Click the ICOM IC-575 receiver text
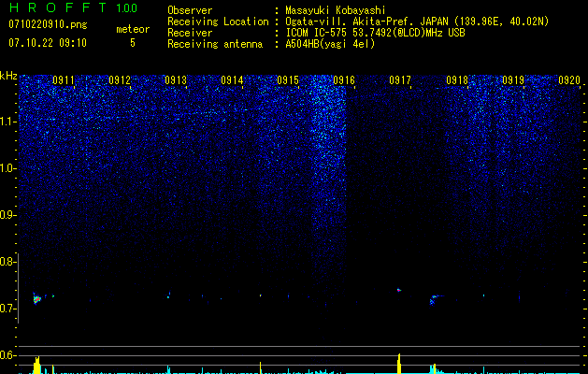588x374 pixels. coord(375,33)
